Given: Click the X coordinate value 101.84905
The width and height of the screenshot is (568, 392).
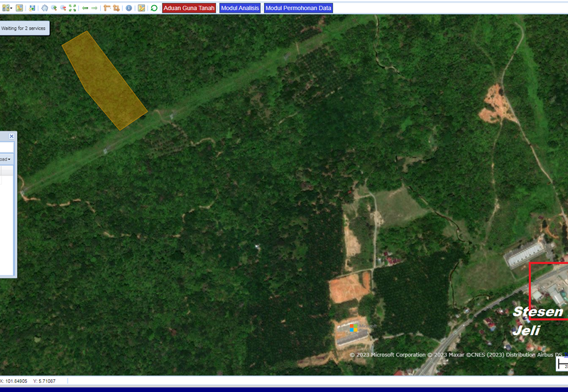Looking at the screenshot, I should coord(16,381).
